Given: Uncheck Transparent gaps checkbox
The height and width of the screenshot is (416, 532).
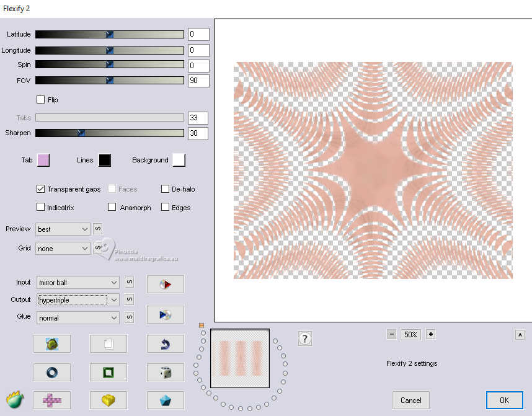Looking at the screenshot, I should pos(40,188).
